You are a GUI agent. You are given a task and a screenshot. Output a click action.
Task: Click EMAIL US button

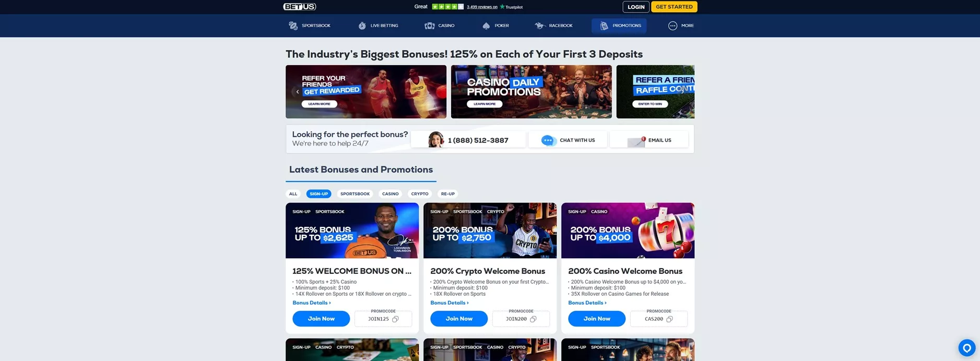[649, 140]
